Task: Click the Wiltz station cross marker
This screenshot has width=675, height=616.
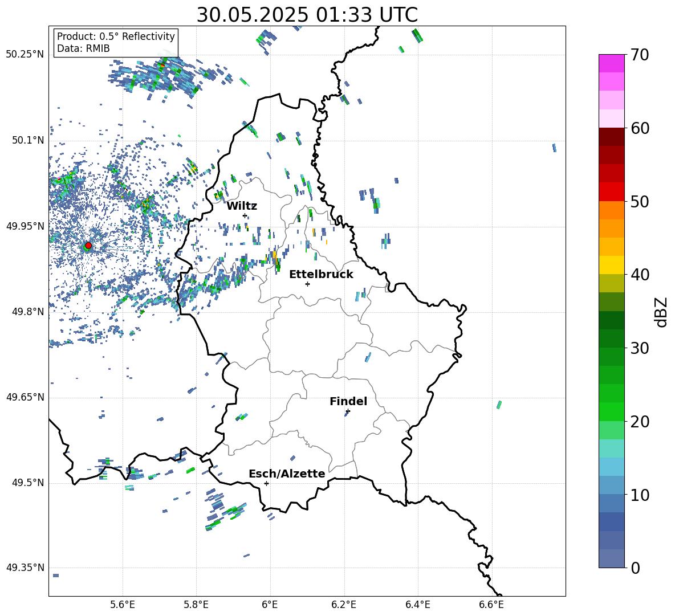Action: coord(245,215)
